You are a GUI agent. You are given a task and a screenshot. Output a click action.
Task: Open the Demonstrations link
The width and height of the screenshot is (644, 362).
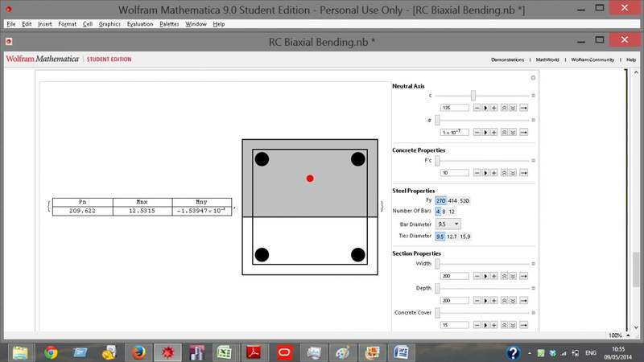click(507, 60)
